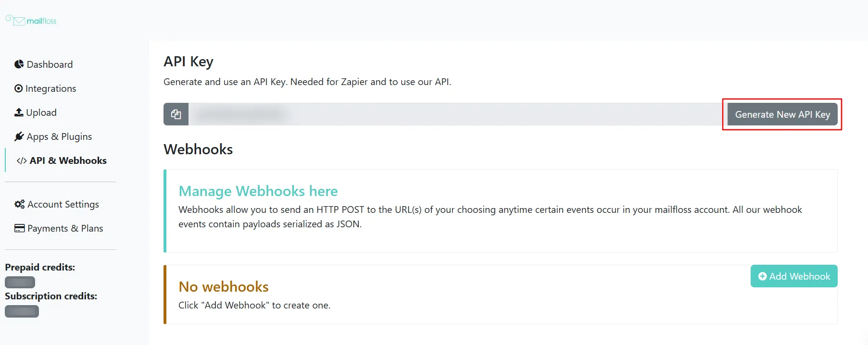868x345 pixels.
Task: Open the Upload section
Action: pos(36,112)
